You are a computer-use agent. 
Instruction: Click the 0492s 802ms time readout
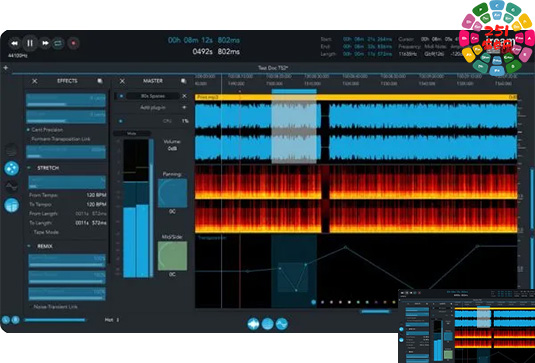pos(216,52)
